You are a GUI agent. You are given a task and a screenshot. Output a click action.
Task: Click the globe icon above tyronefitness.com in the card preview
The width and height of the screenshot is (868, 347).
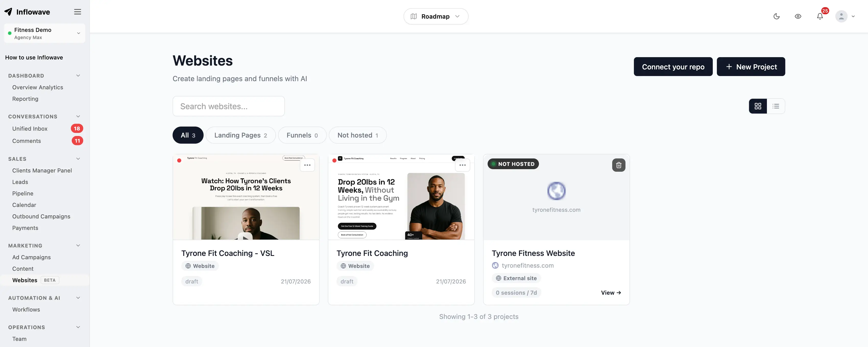[x=556, y=191]
